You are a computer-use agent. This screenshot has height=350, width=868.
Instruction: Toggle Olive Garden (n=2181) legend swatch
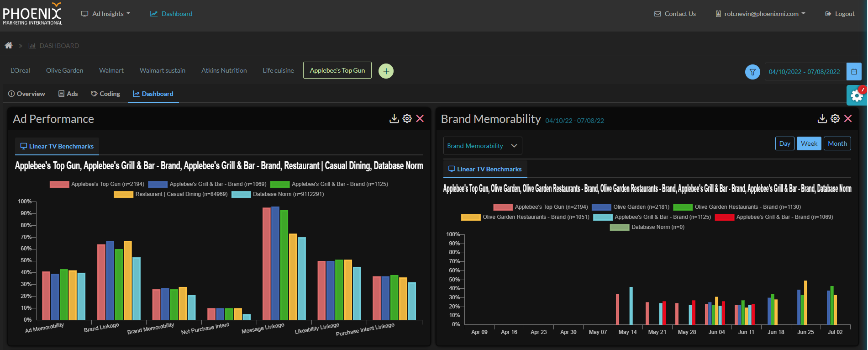point(601,207)
